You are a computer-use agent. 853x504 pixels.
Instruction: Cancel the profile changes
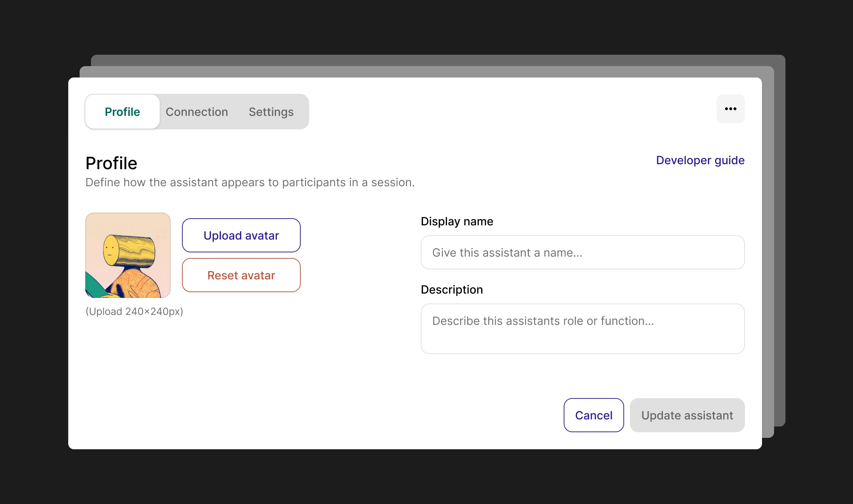coord(594,415)
